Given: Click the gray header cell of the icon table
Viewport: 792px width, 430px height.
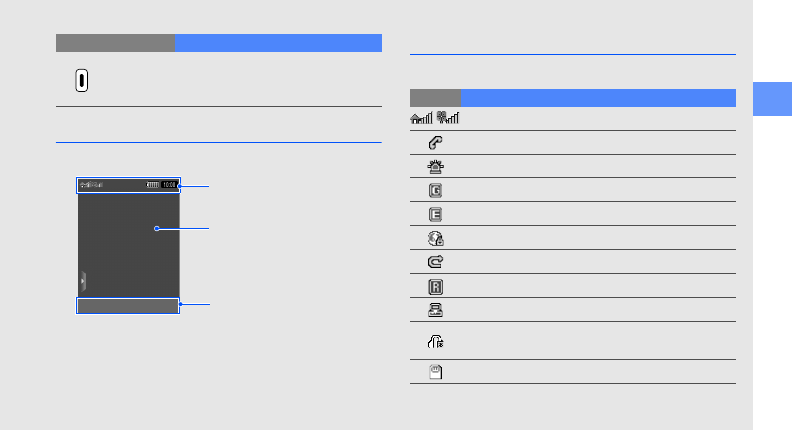Looking at the screenshot, I should pyautogui.click(x=436, y=98).
